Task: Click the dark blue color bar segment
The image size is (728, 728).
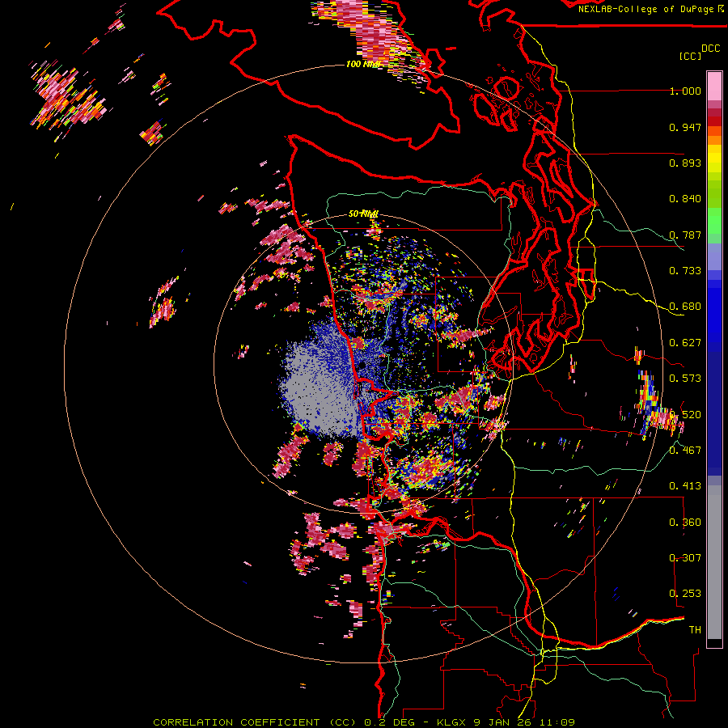Action: coord(714,413)
